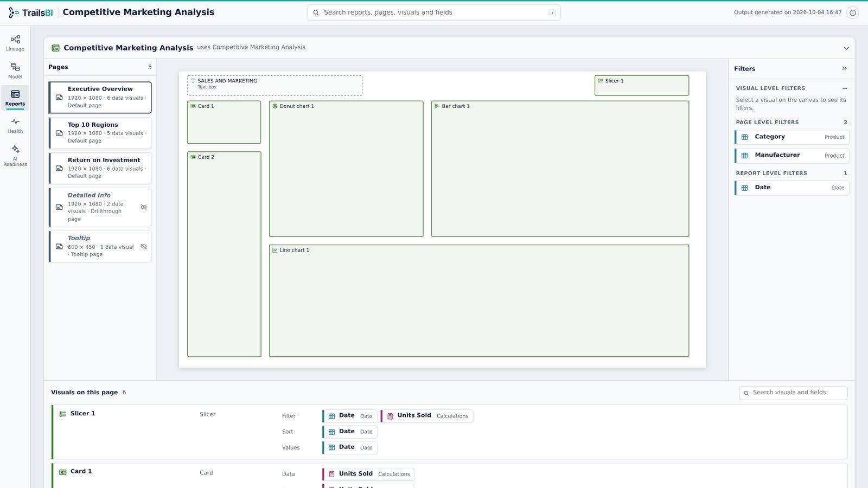This screenshot has width=868, height=488.
Task: Click Units Sold chip in Card 1 Data
Action: tap(369, 474)
